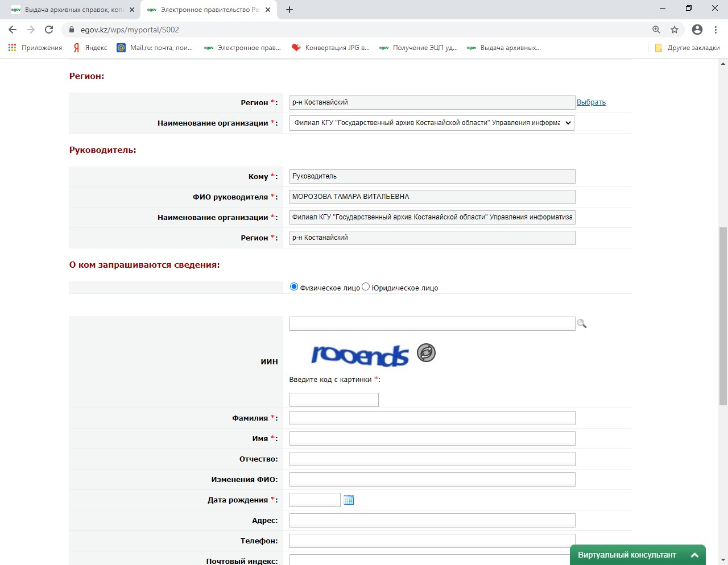Click the ИИН search magnifier icon
The height and width of the screenshot is (565, 728).
click(x=582, y=323)
